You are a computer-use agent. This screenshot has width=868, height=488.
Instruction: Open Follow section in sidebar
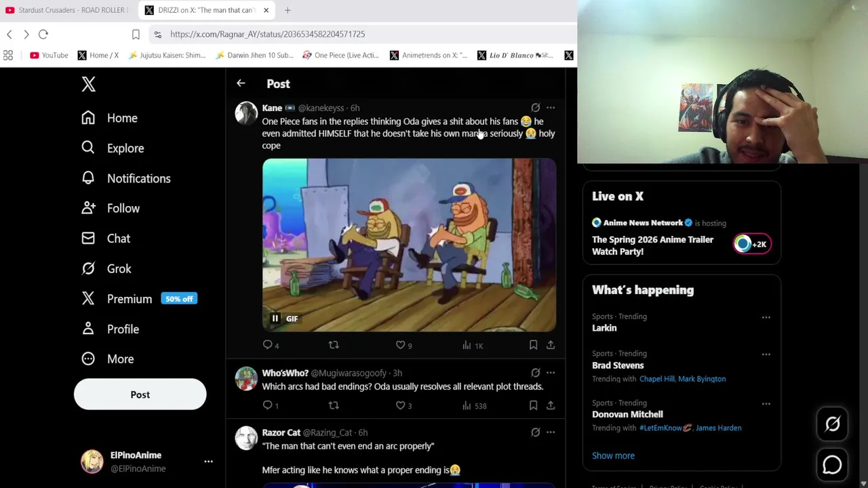point(111,208)
